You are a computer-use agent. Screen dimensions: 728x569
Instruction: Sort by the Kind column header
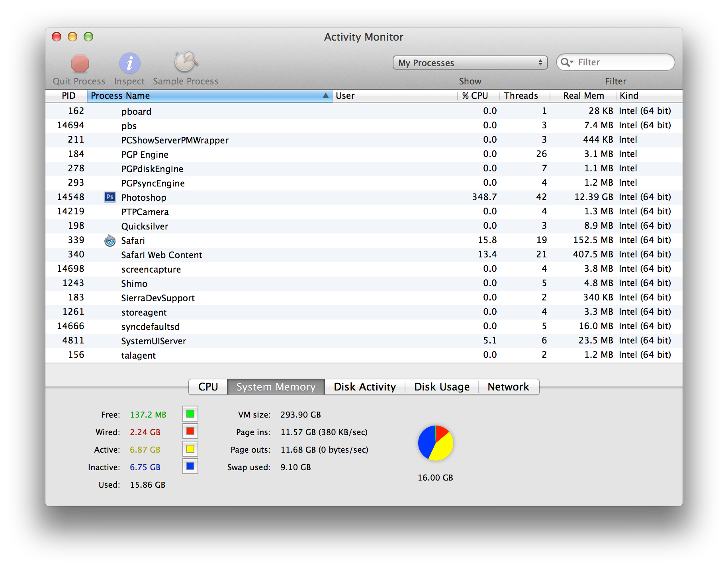pos(649,96)
